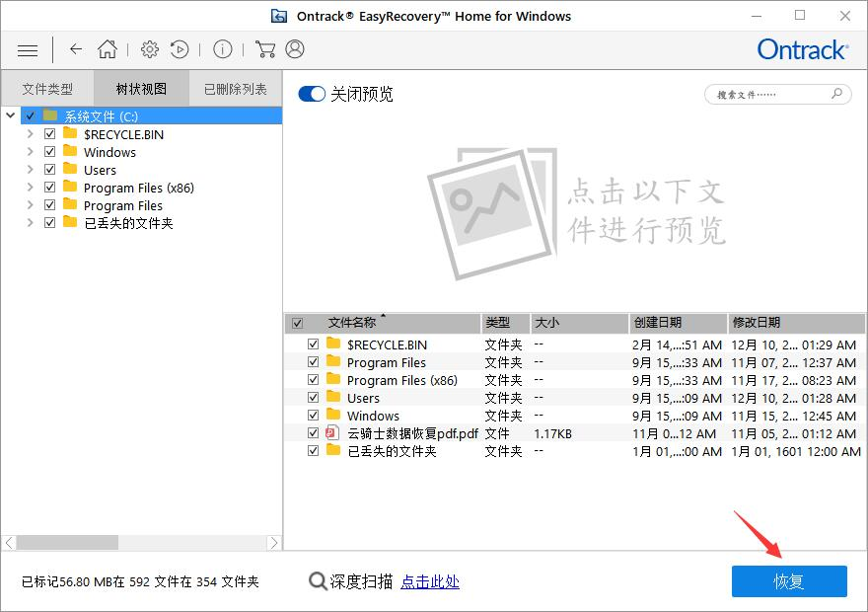Open the hamburger menu icon

pos(28,50)
